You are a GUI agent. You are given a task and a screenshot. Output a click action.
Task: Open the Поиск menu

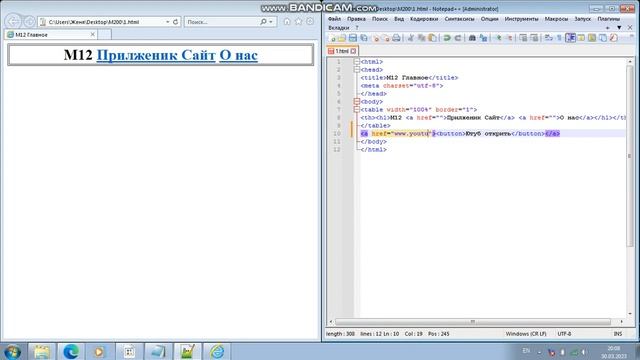coord(380,19)
